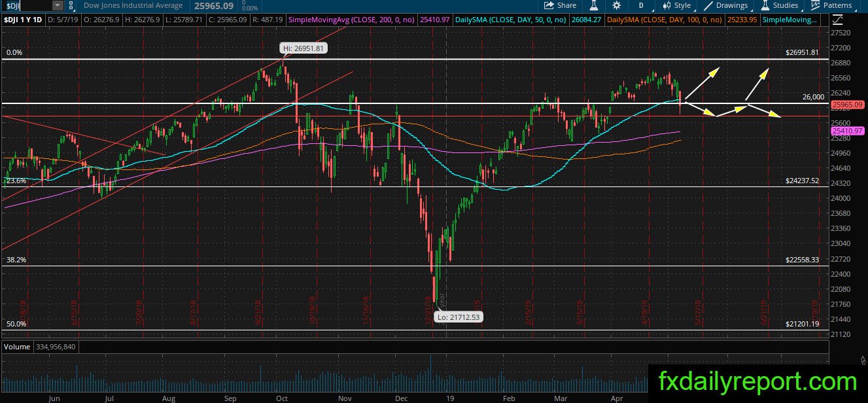Click the $24237.52 Fibonacci level label
This screenshot has height=403, width=868.
click(803, 181)
